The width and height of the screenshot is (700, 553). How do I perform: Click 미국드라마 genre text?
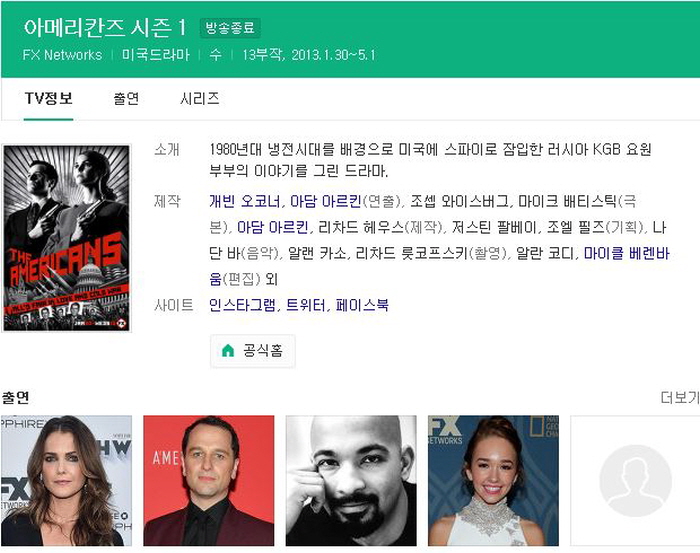[156, 55]
